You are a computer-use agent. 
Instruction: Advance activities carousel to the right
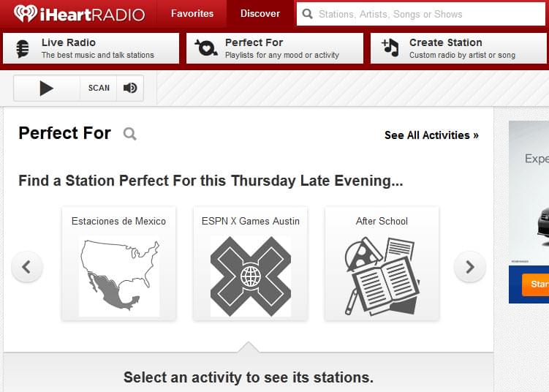tap(469, 267)
